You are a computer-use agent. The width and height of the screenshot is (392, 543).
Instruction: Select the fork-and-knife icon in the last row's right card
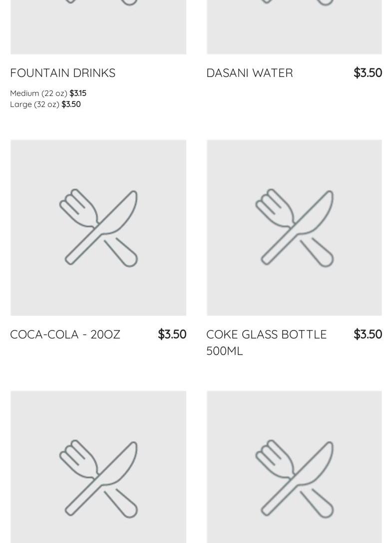[295, 478]
